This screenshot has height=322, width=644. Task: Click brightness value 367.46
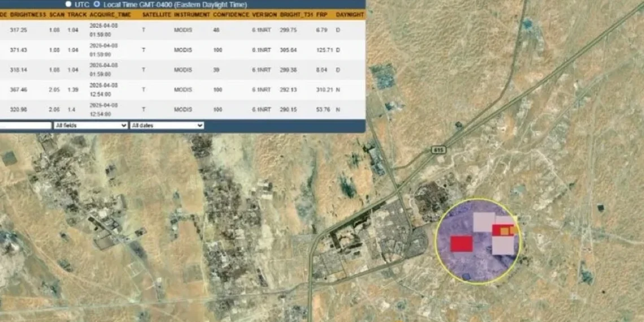[19, 89]
